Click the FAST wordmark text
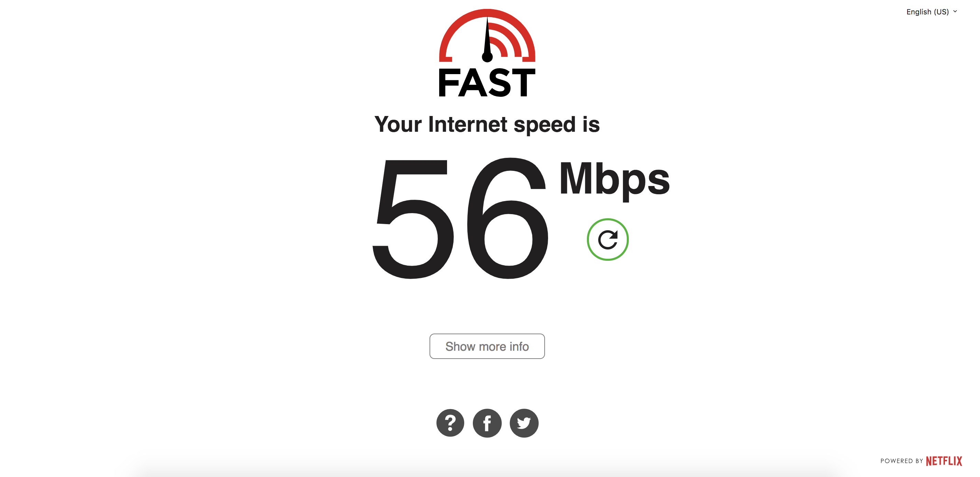The image size is (980, 477). [x=487, y=82]
